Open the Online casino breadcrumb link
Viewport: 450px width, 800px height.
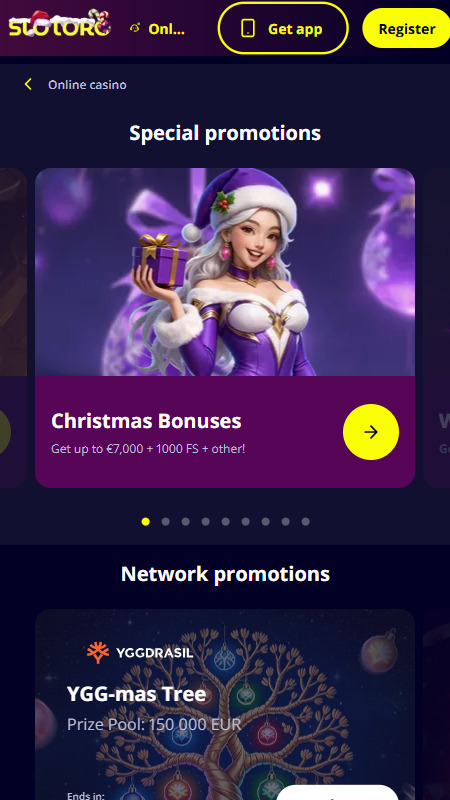pyautogui.click(x=87, y=85)
